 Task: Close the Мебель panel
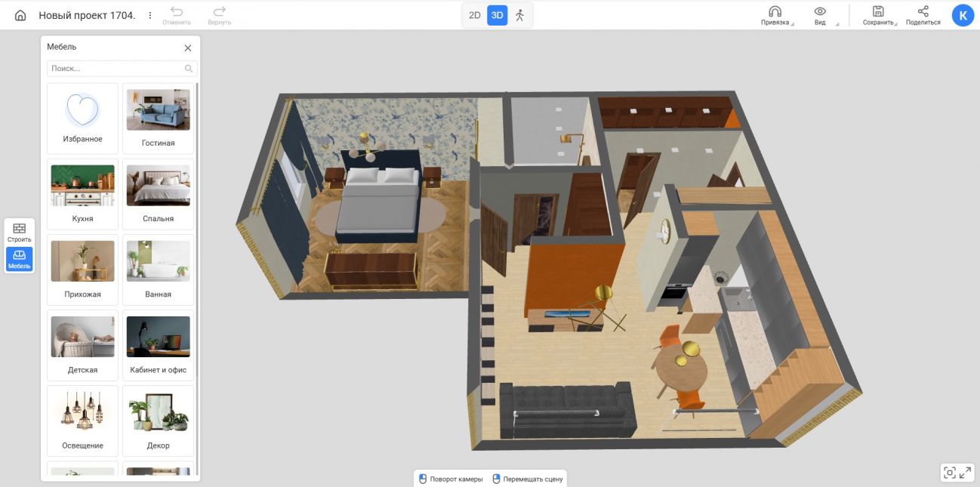click(x=188, y=48)
